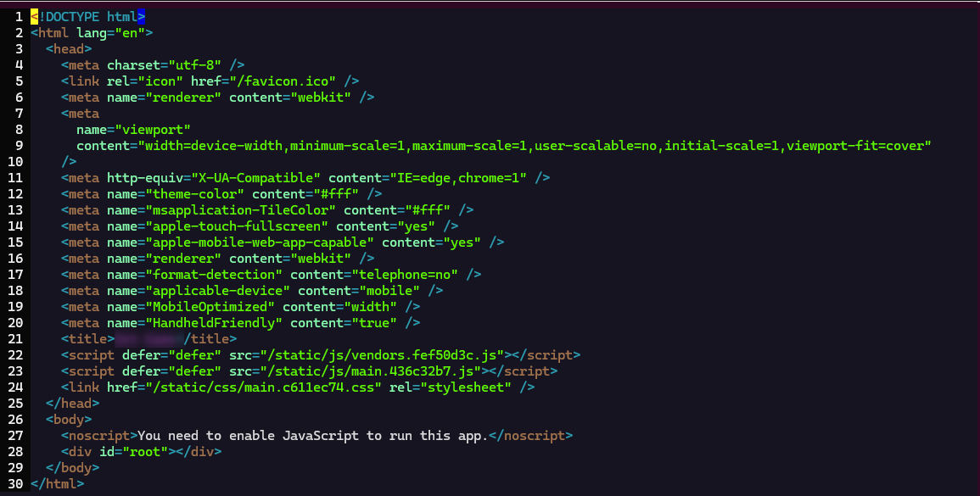Viewport: 980px width, 496px height.
Task: Select the "root" id value
Action: coord(146,452)
